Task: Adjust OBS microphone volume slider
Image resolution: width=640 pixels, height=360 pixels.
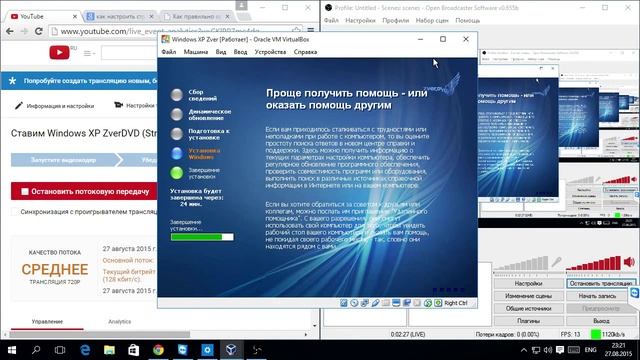Action: coord(521,263)
